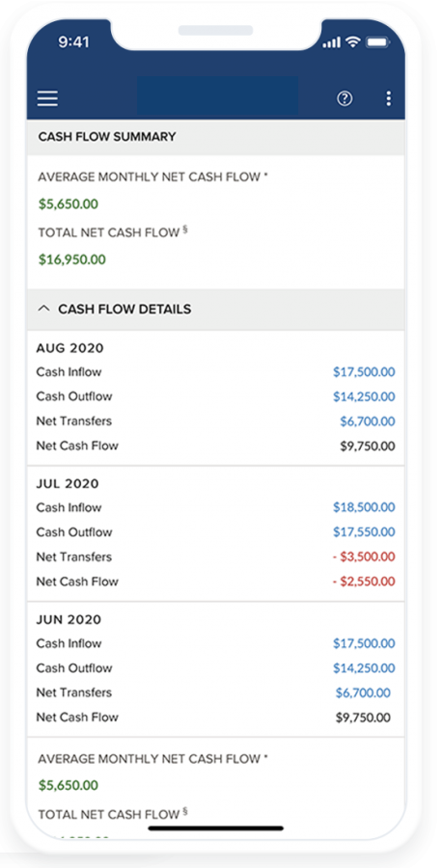The image size is (443, 868).
Task: Tap the 9:41 status bar clock
Action: [73, 42]
